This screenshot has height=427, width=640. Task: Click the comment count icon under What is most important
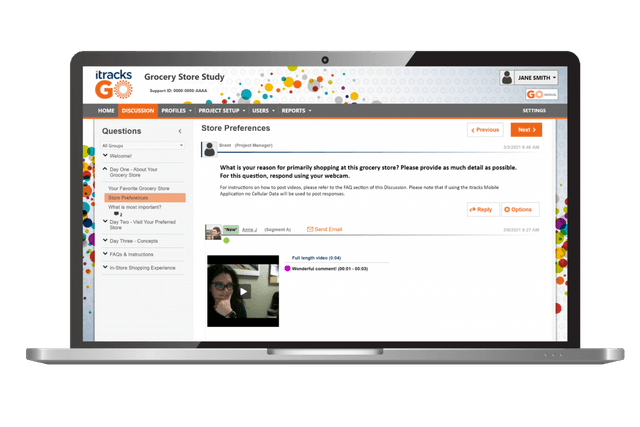117,214
